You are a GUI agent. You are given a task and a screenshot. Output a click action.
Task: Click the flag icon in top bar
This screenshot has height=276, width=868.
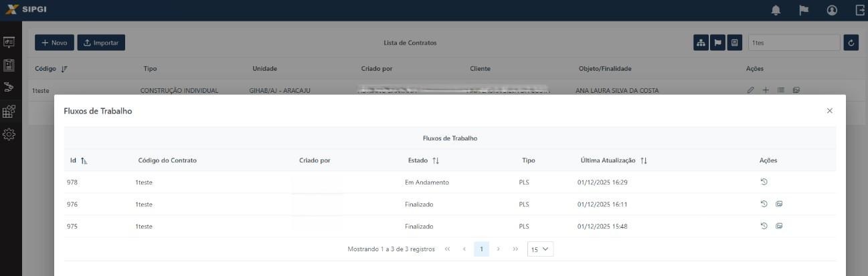point(804,10)
